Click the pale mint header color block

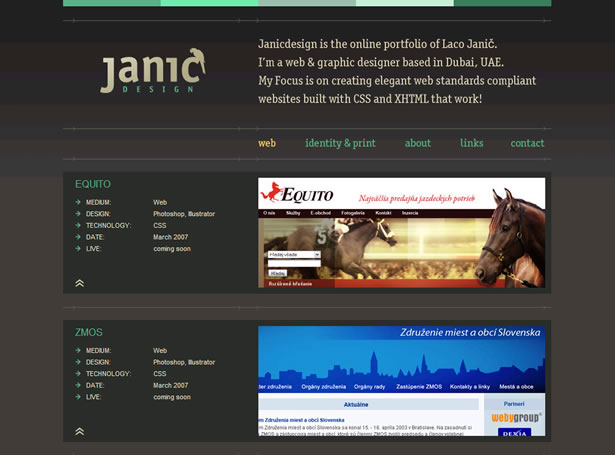click(x=405, y=3)
